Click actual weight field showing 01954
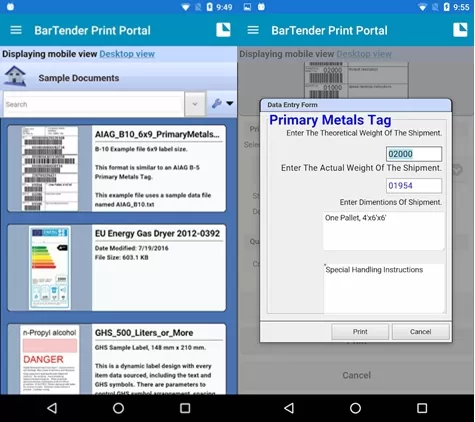 (414, 186)
